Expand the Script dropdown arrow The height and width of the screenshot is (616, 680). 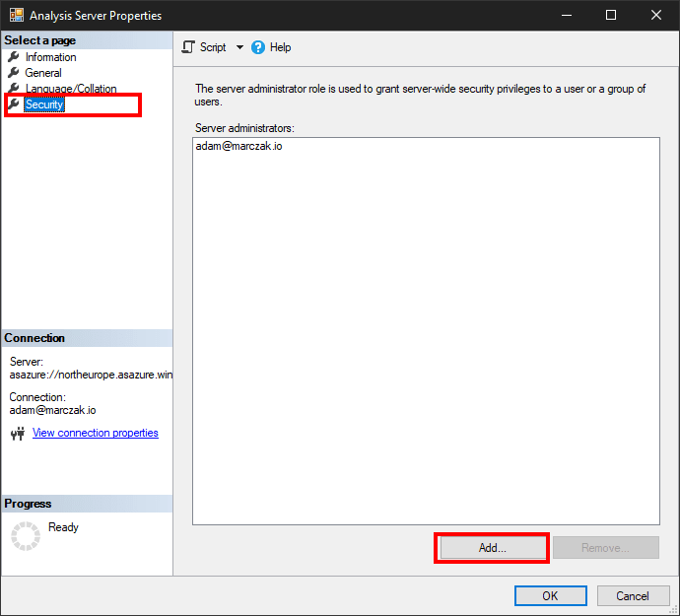pyautogui.click(x=239, y=47)
